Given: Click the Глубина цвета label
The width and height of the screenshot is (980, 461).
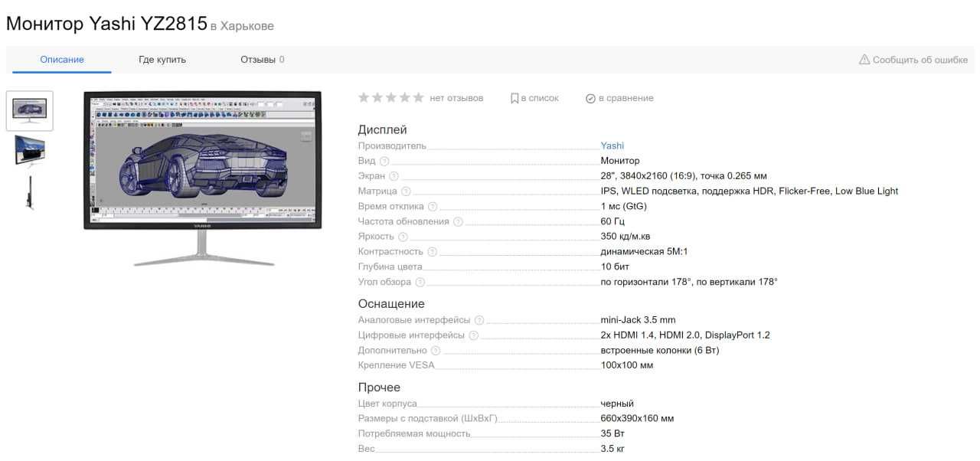Looking at the screenshot, I should pos(390,267).
